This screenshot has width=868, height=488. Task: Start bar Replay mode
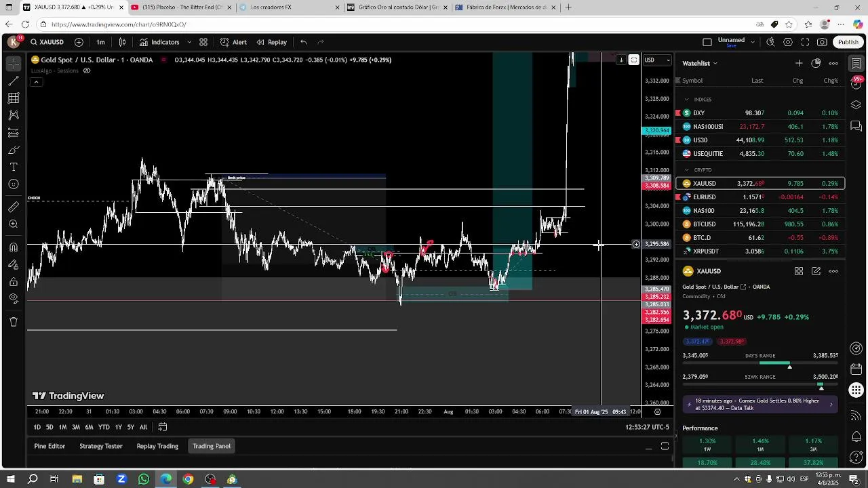coord(271,42)
